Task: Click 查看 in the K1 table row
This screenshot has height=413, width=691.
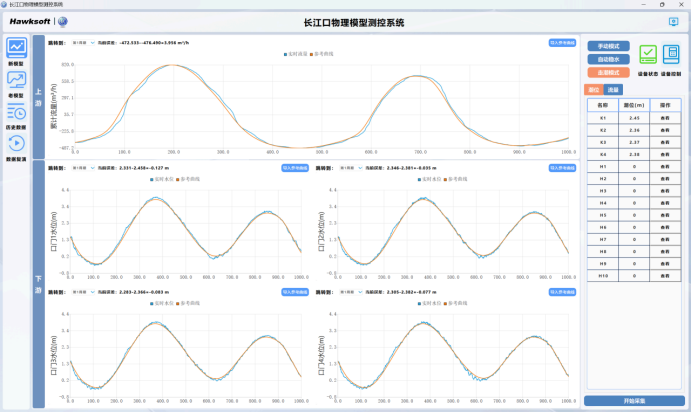Action: tap(665, 117)
